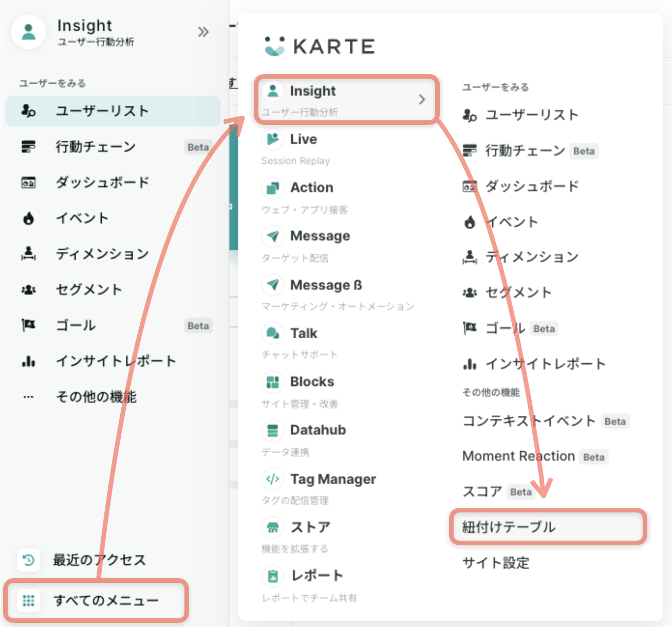This screenshot has height=627, width=672.
Task: Click レポート clipboard icon
Action: (x=273, y=576)
